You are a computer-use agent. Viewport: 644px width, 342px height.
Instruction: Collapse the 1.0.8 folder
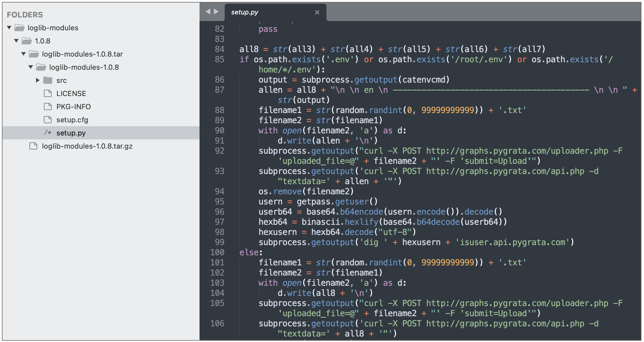click(16, 41)
